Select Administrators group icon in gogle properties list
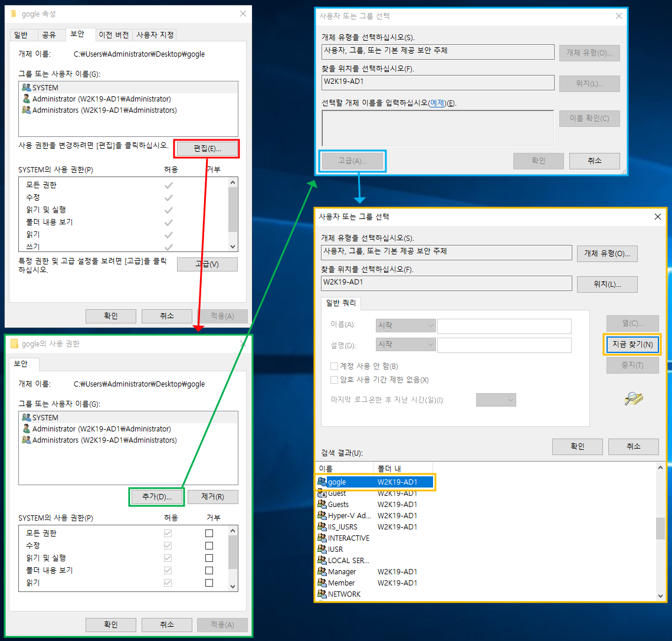The height and width of the screenshot is (641, 672). (27, 110)
